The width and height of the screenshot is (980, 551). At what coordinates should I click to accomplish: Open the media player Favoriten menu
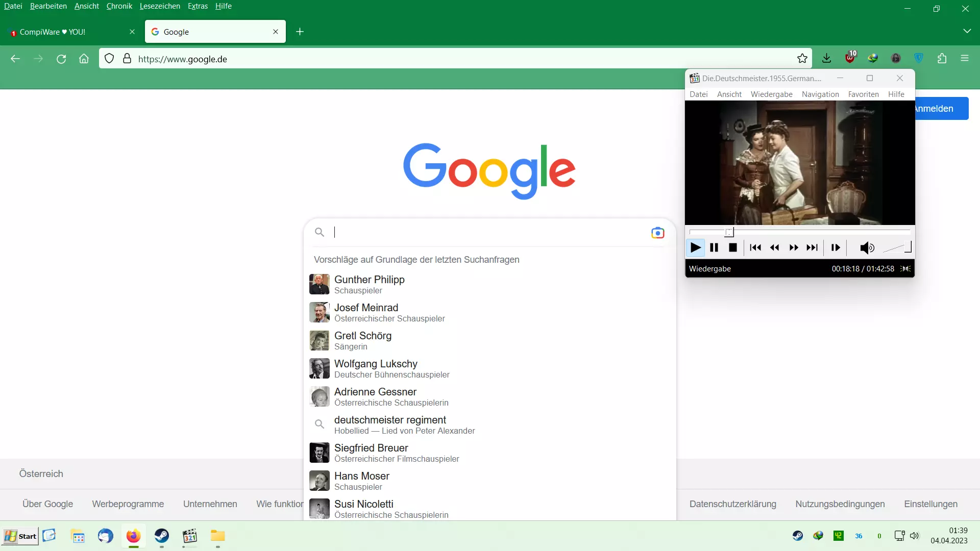[x=863, y=94]
